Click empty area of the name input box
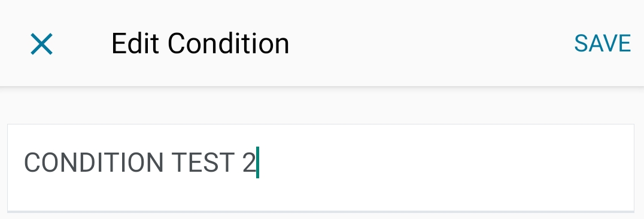This screenshot has height=219, width=644. point(443,168)
